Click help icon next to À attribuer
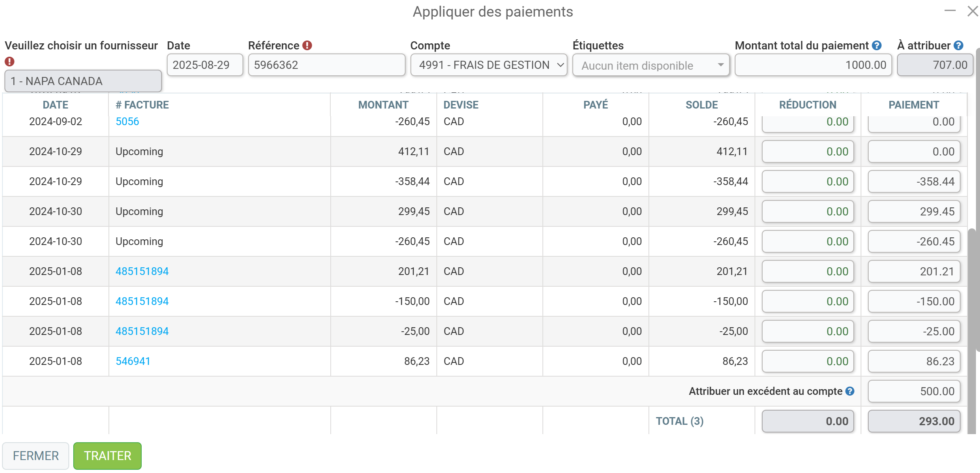Screen dimensions: 980x473 (959, 45)
